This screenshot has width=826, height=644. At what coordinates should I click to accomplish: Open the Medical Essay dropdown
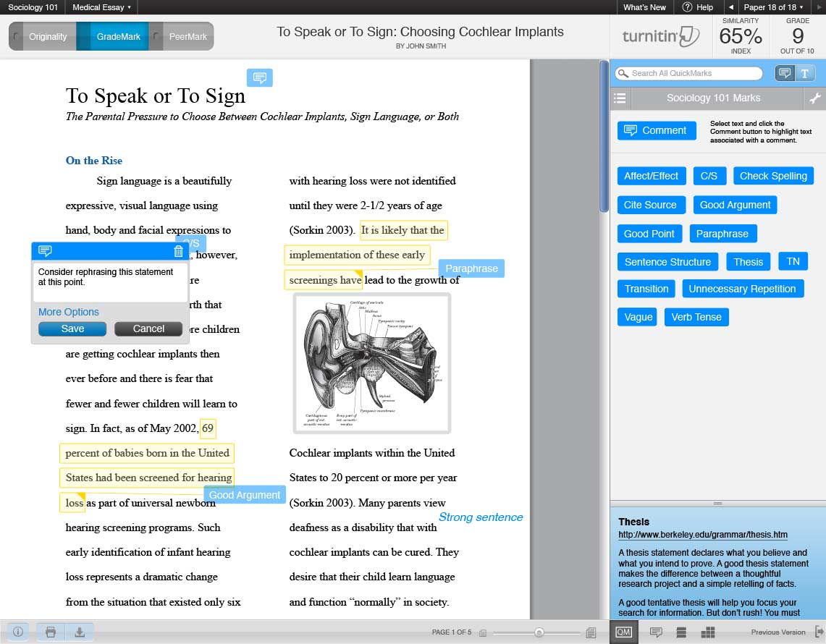pos(101,7)
